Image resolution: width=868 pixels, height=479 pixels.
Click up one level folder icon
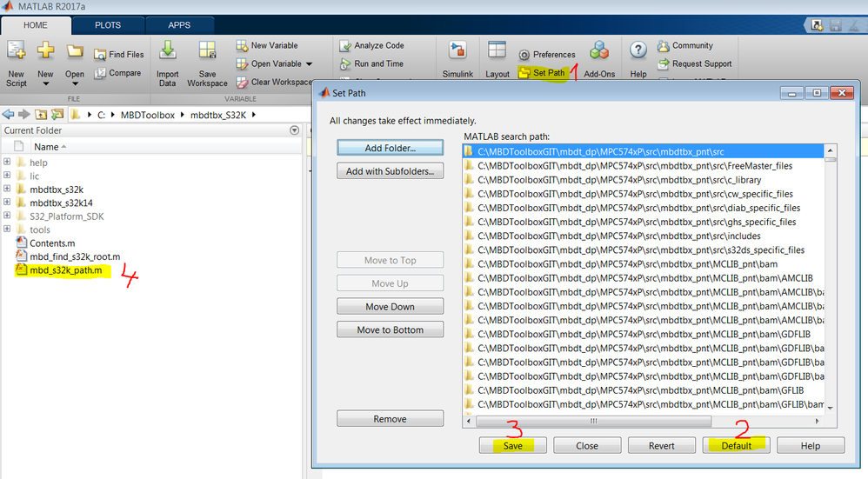coord(40,115)
